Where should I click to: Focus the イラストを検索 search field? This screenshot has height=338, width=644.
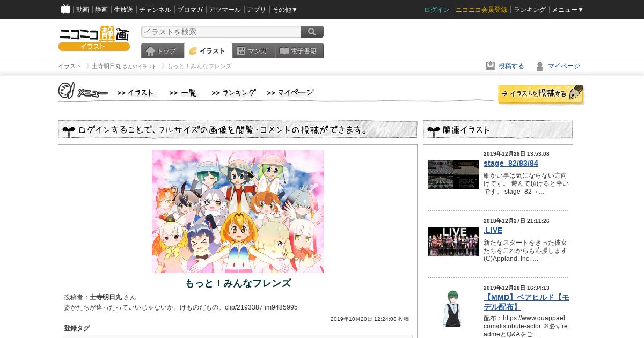coord(221,32)
